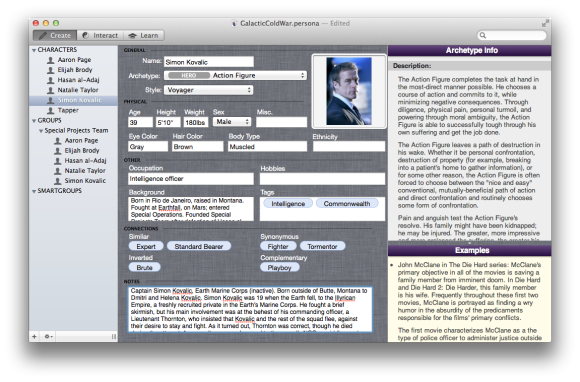Click the plus button below the sidebar
This screenshot has height=382, width=580.
coord(34,336)
